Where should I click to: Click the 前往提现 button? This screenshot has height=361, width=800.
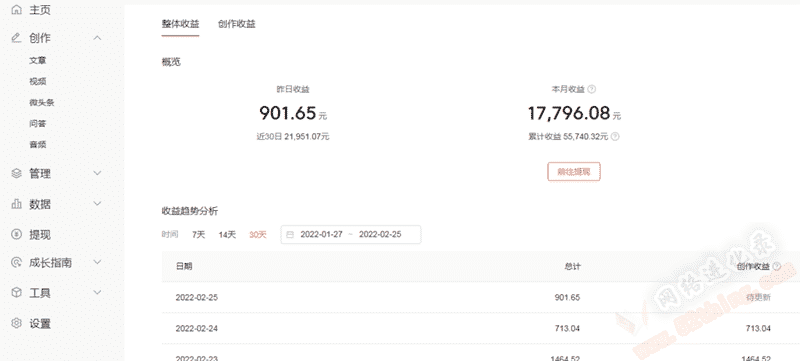click(x=574, y=172)
